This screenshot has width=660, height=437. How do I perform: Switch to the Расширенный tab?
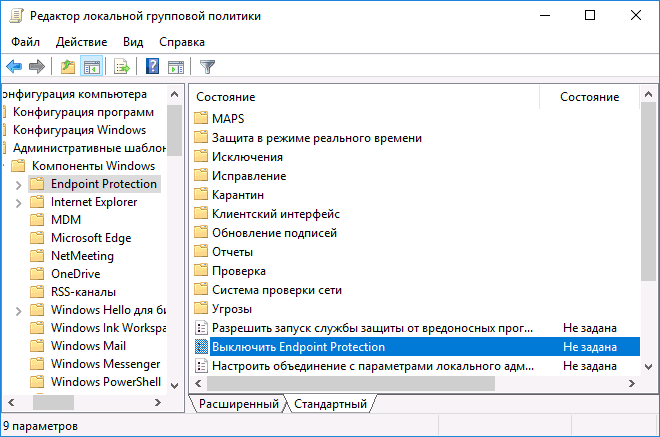click(239, 404)
